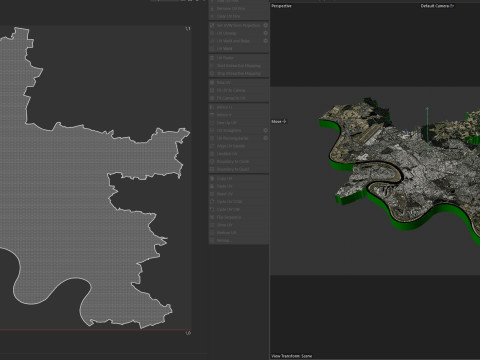
Task: Select the UV Peeler command
Action: pyautogui.click(x=238, y=58)
